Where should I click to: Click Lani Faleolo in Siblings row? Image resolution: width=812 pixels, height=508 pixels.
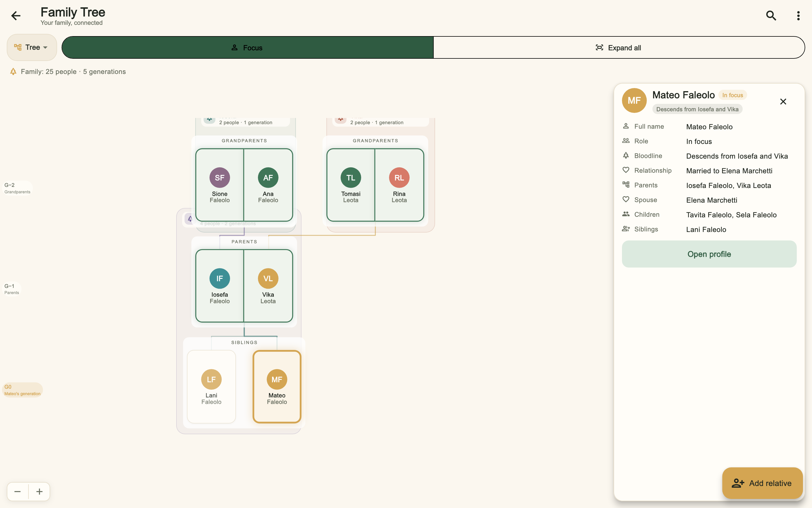706,229
